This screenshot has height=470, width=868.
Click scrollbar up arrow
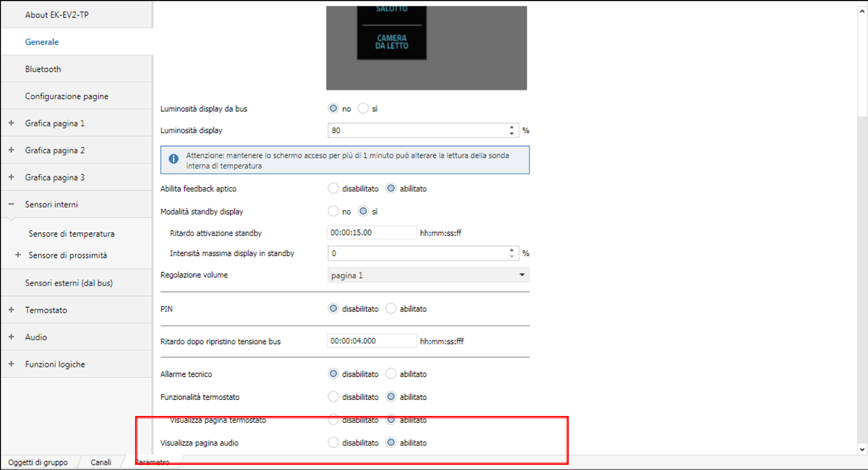coord(862,12)
